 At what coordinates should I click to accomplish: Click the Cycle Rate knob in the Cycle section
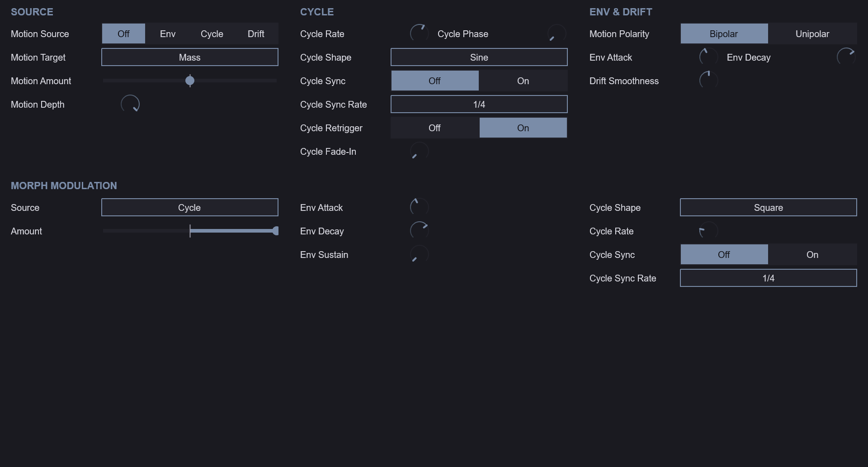(419, 33)
